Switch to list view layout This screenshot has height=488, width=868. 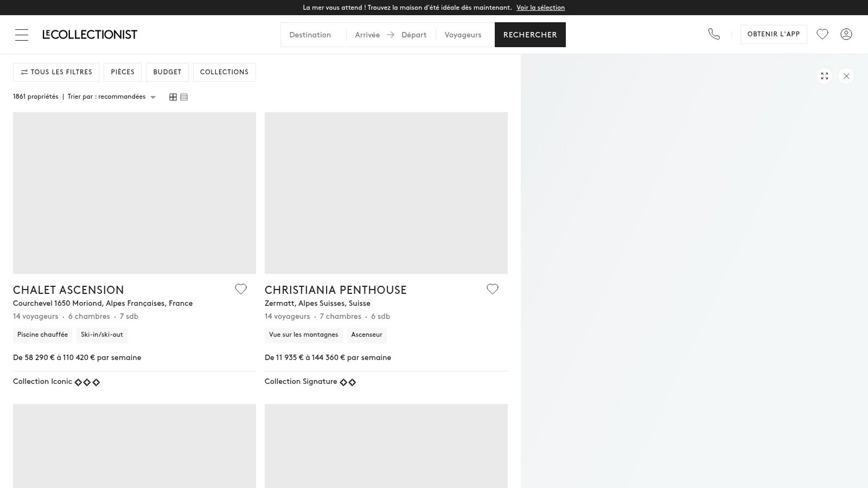pyautogui.click(x=184, y=97)
